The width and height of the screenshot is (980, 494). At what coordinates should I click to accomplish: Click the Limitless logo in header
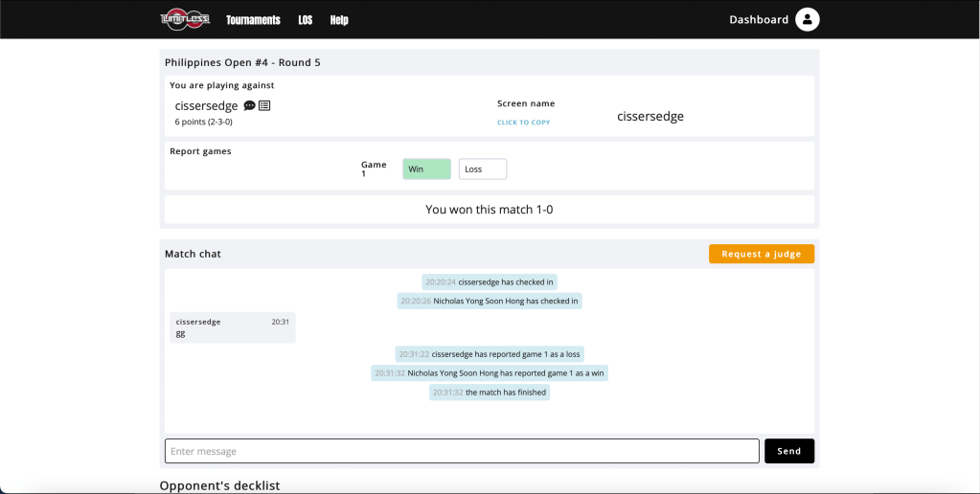pyautogui.click(x=184, y=19)
